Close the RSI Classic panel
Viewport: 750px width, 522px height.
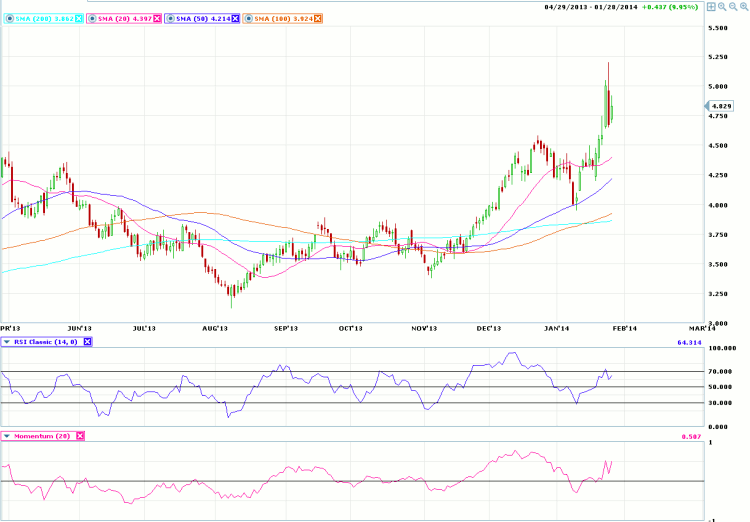click(87, 342)
